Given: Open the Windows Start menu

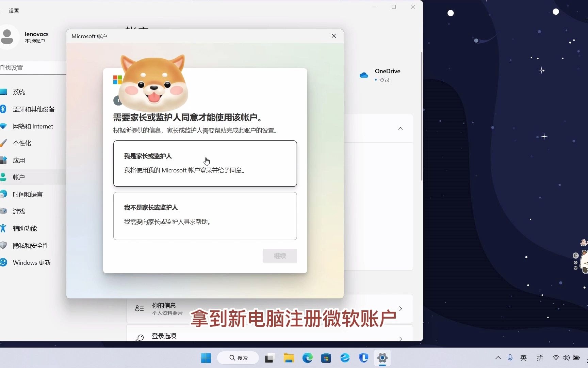Looking at the screenshot, I should 206,358.
